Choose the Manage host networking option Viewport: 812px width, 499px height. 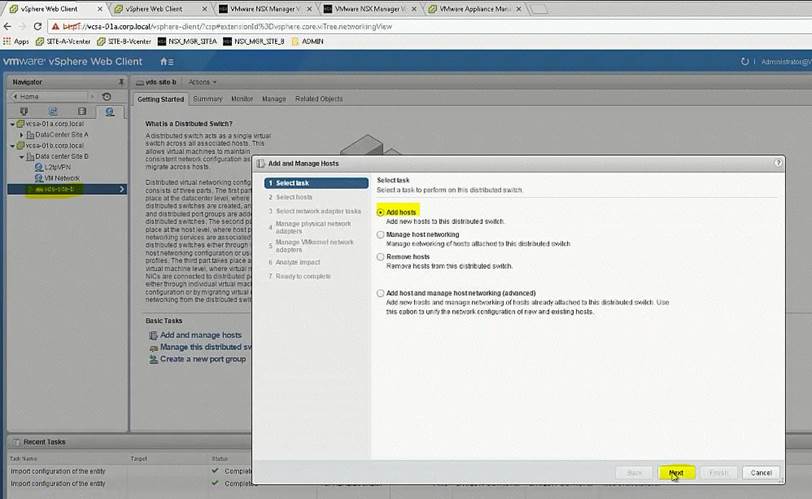pos(380,234)
